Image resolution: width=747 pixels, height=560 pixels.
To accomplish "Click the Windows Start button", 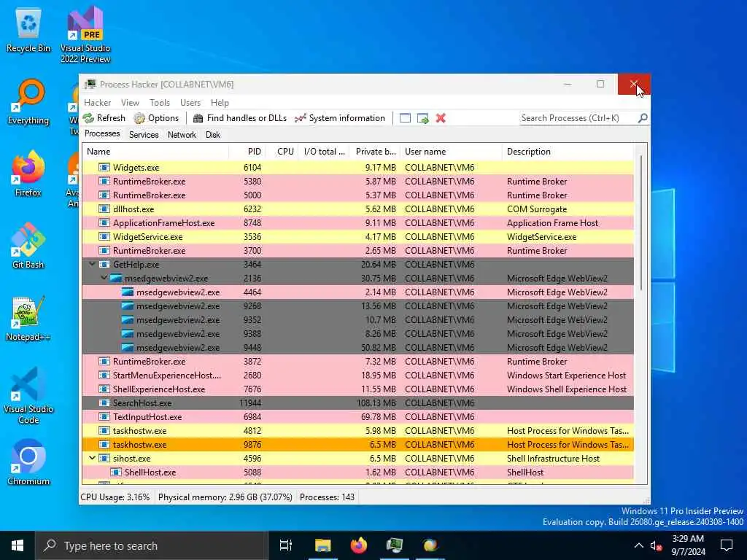I will point(18,545).
